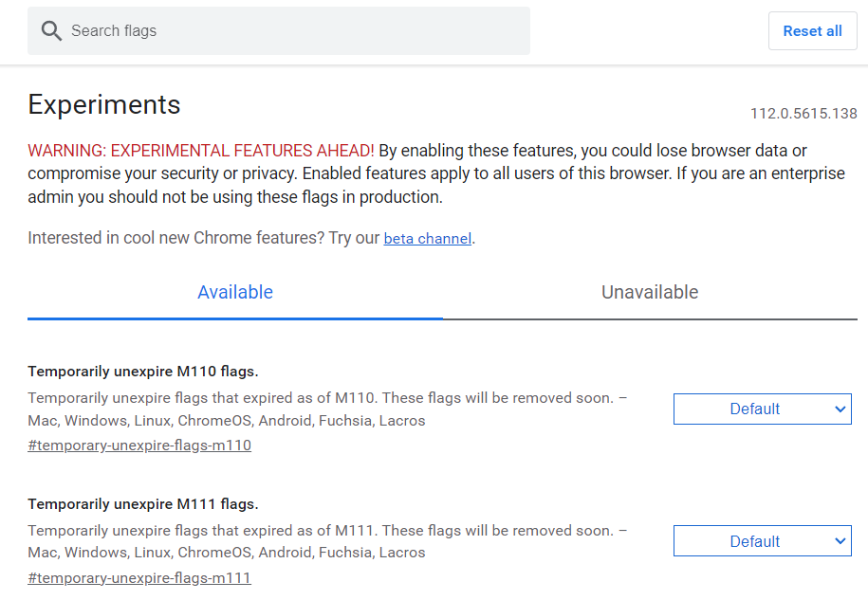
Task: Switch to the Available tab
Action: tap(235, 293)
